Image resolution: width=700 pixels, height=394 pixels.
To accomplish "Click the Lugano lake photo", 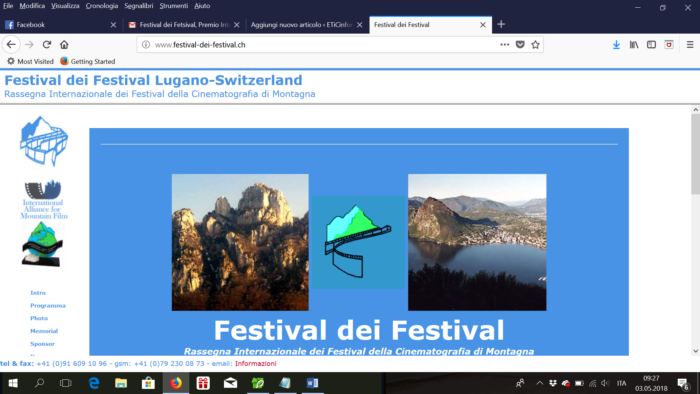I will coord(477,242).
